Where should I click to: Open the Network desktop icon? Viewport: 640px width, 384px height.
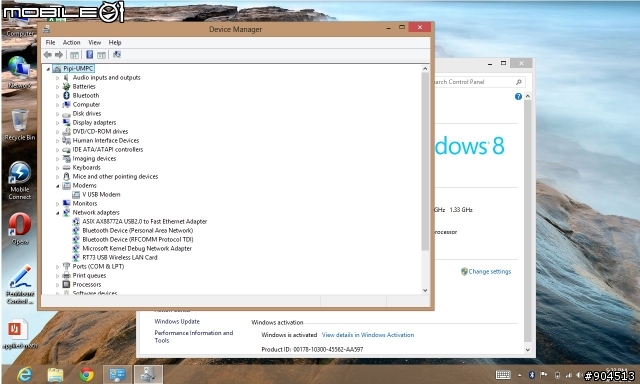click(x=19, y=72)
